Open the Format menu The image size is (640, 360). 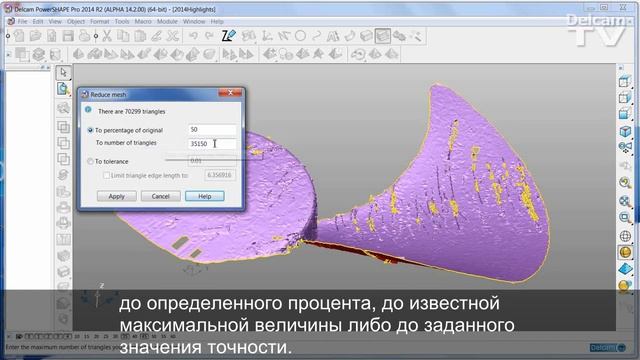coord(100,22)
